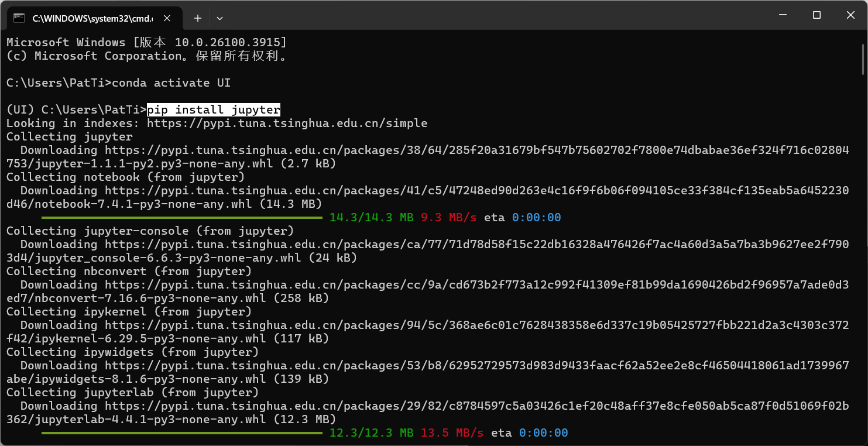Click the 14.3/14.3 MB progress bar
This screenshot has width=868, height=446.
[x=182, y=218]
